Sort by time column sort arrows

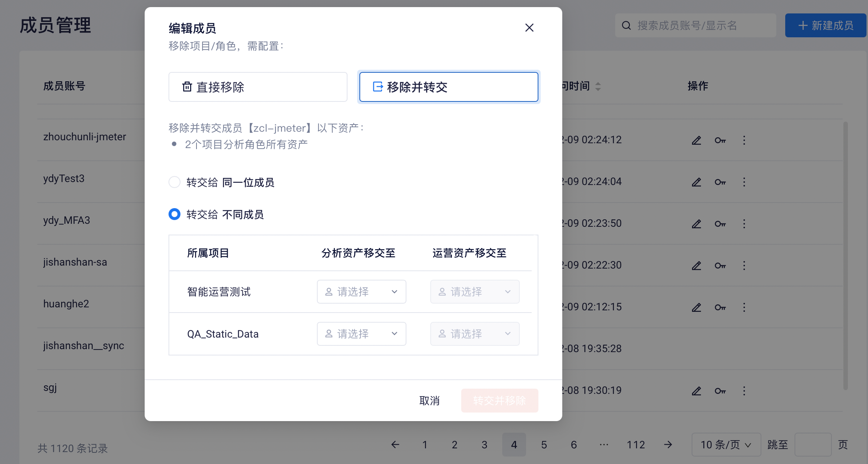tap(598, 87)
